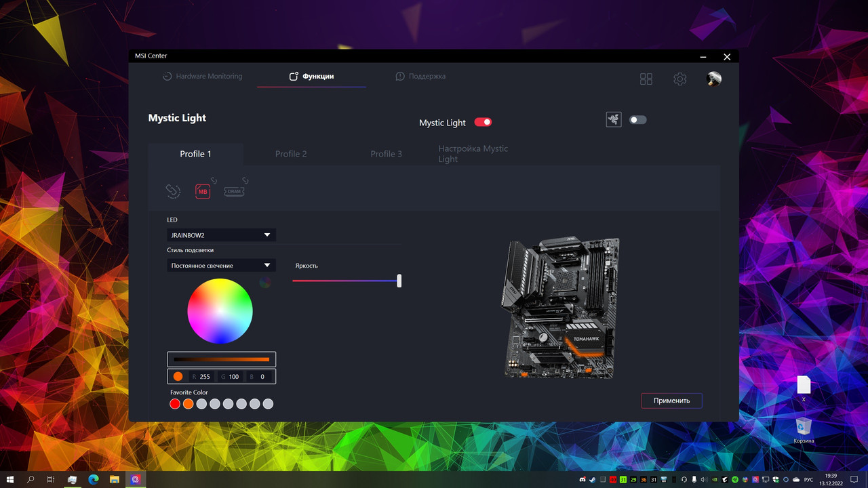Open the OneDrive cloud tray icon
Viewport: 868px width, 488px height.
pos(796,480)
